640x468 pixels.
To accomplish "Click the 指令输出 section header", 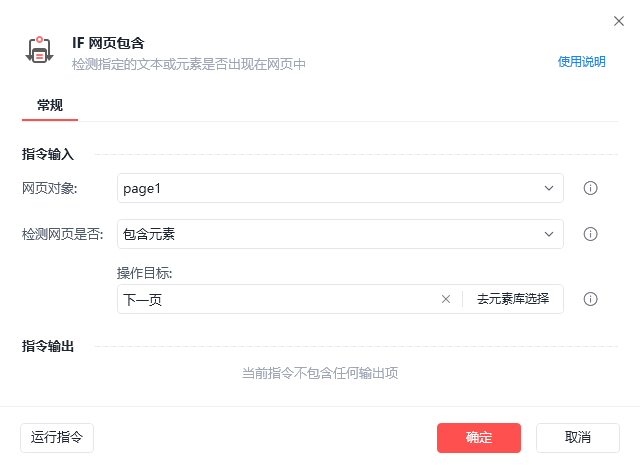I will 48,346.
